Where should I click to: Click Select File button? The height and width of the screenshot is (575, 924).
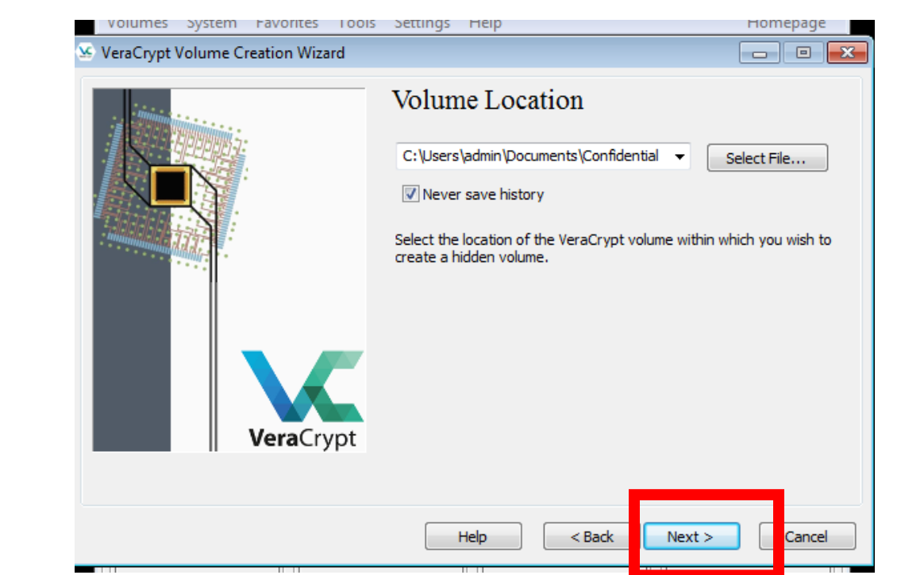pos(768,157)
